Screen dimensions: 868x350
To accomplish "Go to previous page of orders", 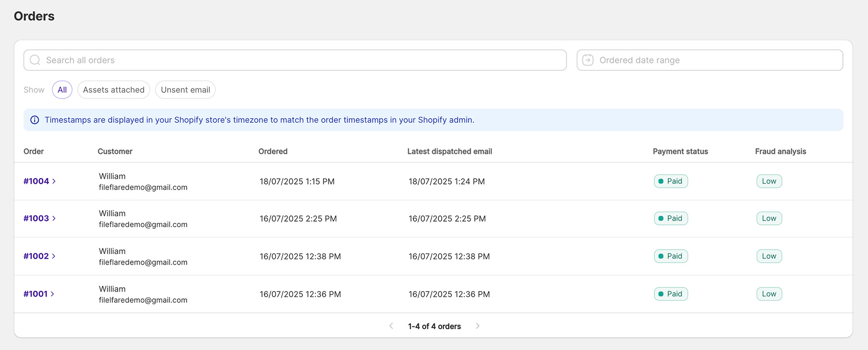I will click(x=391, y=326).
